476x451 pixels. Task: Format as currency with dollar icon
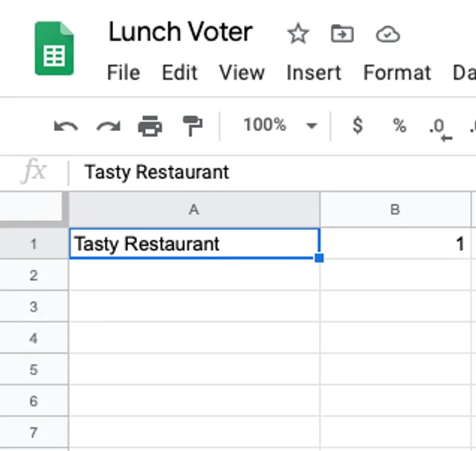pyautogui.click(x=358, y=125)
